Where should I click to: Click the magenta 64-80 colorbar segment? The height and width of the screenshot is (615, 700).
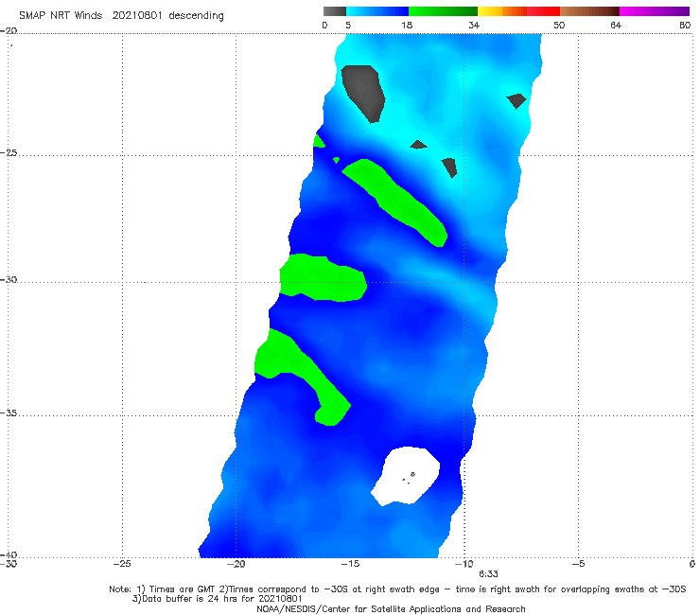point(655,11)
